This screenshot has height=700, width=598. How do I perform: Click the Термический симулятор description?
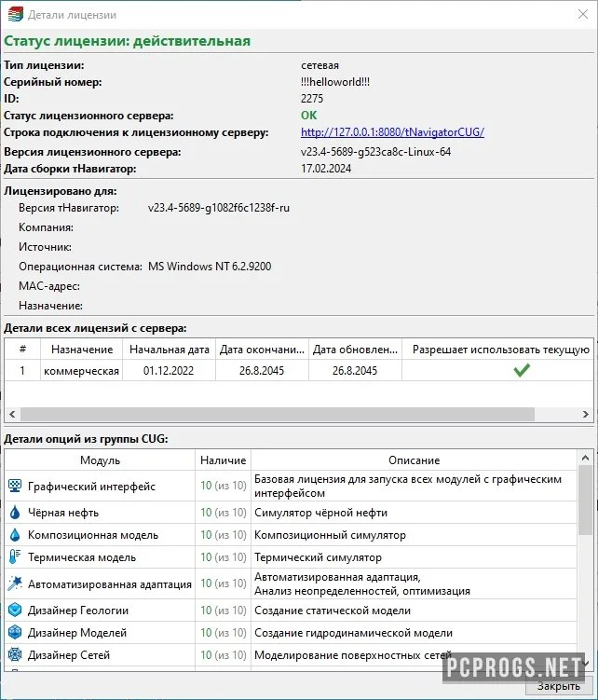coord(319,557)
